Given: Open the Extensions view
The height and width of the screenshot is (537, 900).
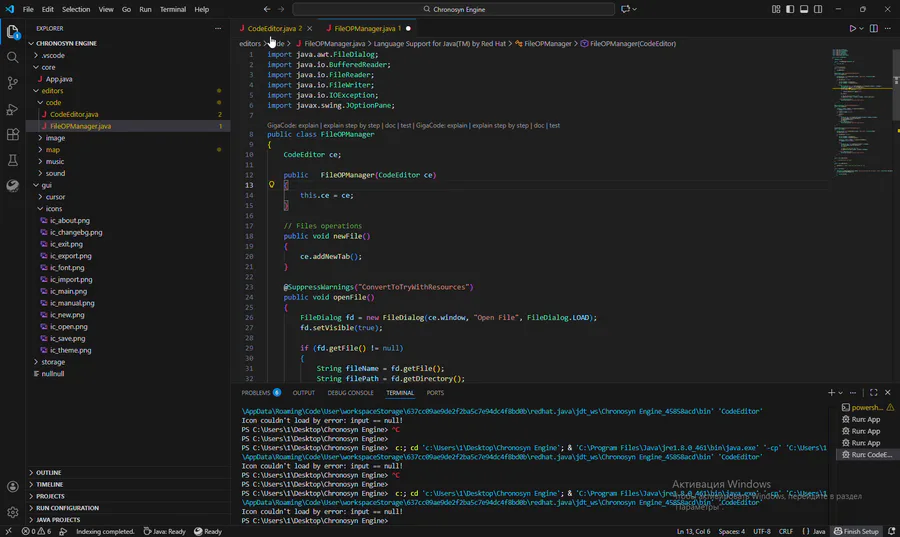Looking at the screenshot, I should coord(13,134).
